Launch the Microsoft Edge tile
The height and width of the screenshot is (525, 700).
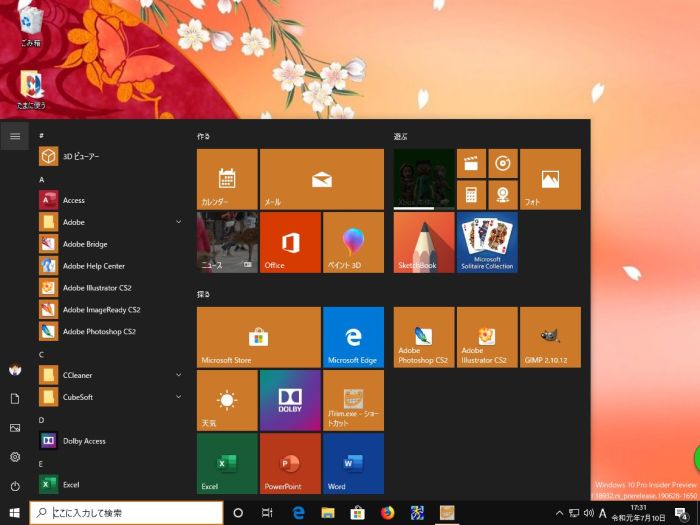pos(353,337)
